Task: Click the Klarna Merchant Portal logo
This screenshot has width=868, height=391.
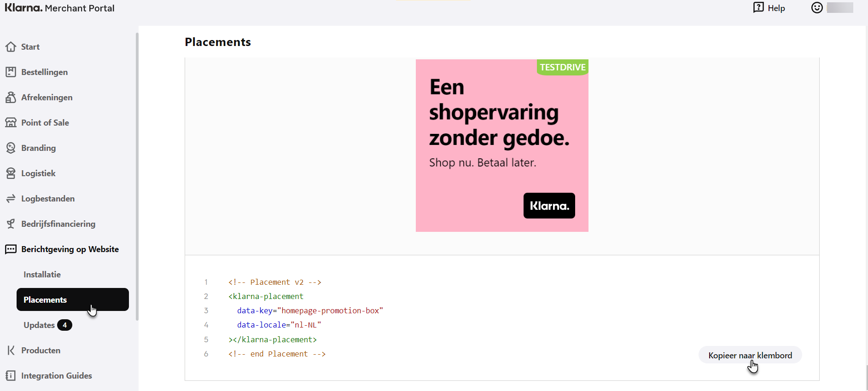Action: [x=59, y=8]
